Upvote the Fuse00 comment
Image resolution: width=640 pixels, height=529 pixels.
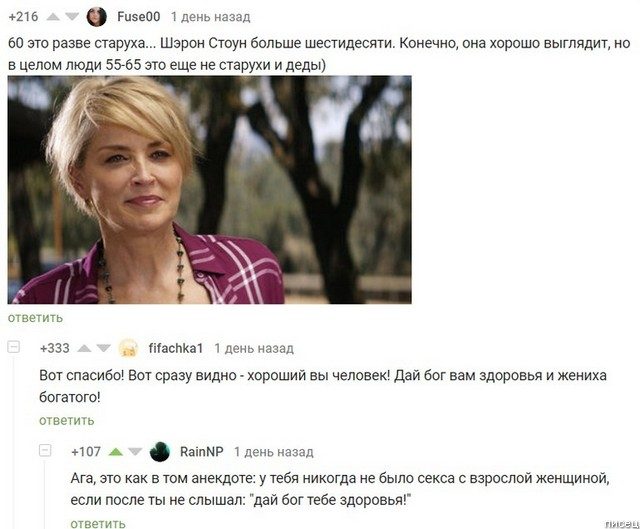pyautogui.click(x=53, y=17)
